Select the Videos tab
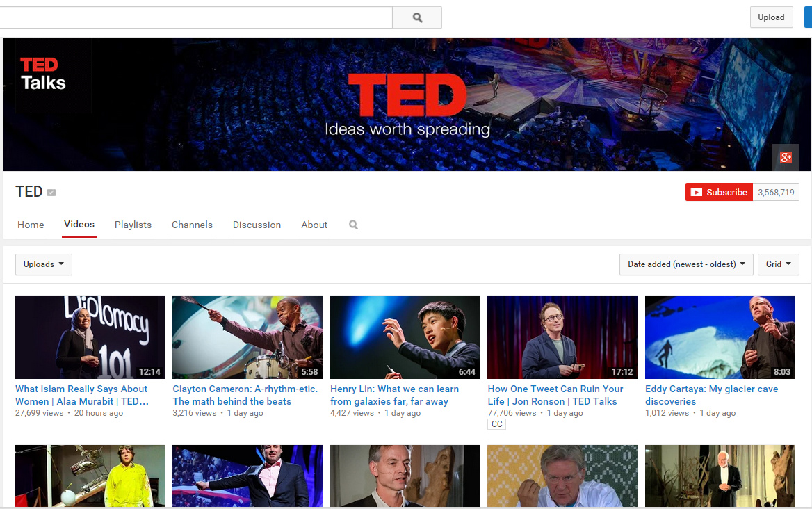Image resolution: width=812 pixels, height=509 pixels. tap(79, 224)
